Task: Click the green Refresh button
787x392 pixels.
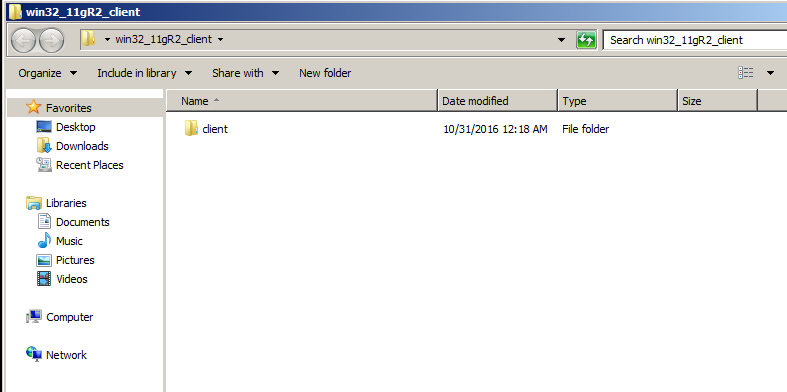Action: [586, 40]
